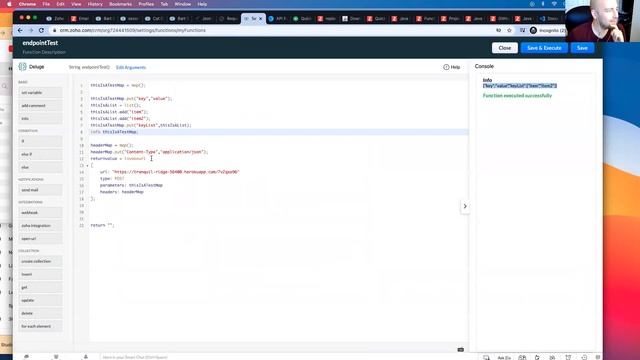Insert the collection 'insert' snippet
Image resolution: width=640 pixels, height=360 pixels.
40,274
